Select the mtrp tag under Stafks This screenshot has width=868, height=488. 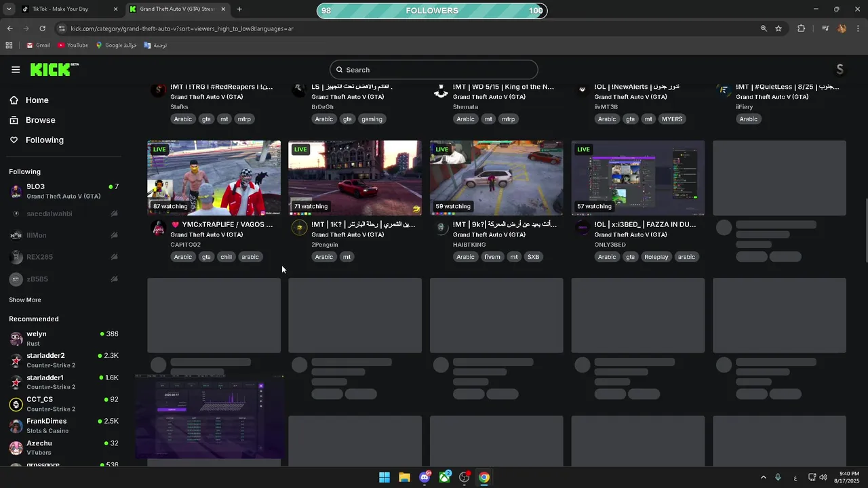tap(244, 119)
